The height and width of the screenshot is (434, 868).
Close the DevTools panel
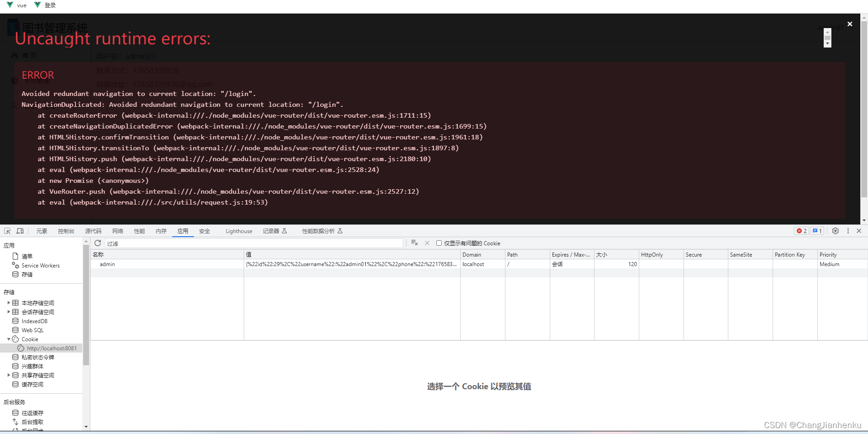point(859,231)
